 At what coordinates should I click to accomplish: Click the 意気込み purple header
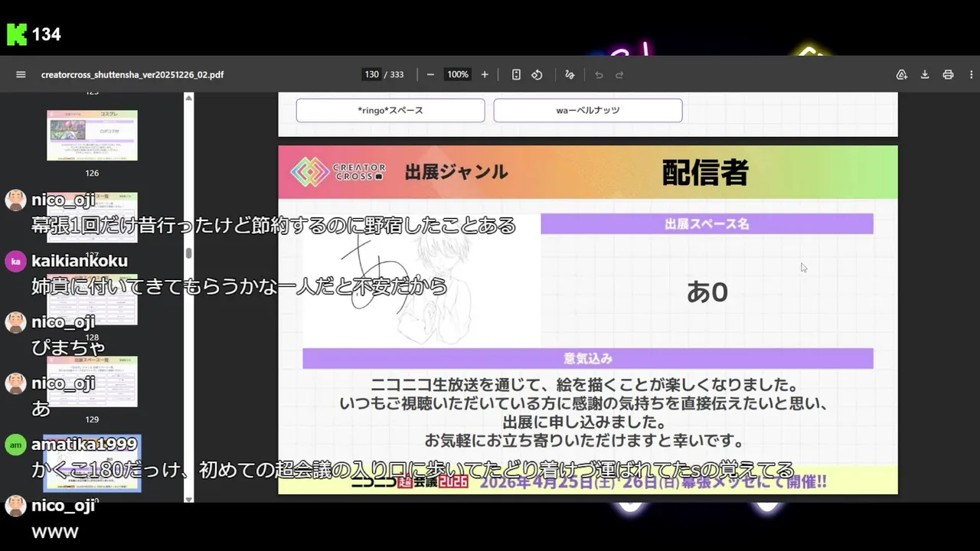click(x=588, y=358)
